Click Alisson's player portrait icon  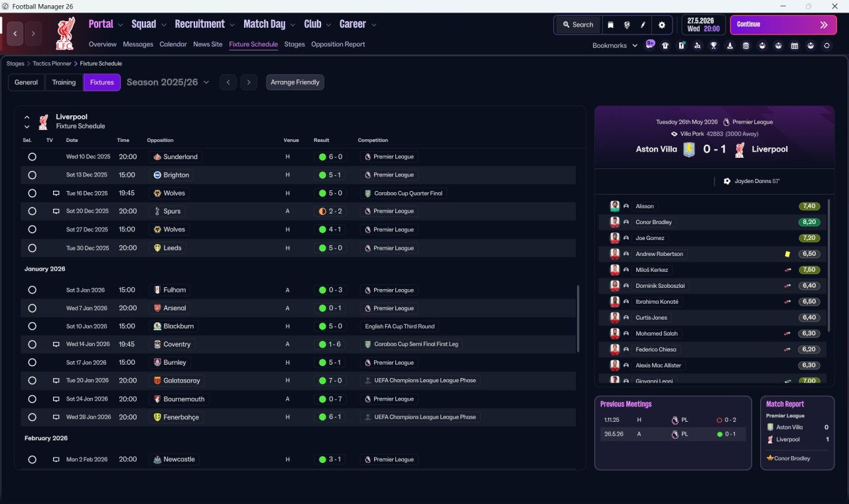pyautogui.click(x=615, y=206)
